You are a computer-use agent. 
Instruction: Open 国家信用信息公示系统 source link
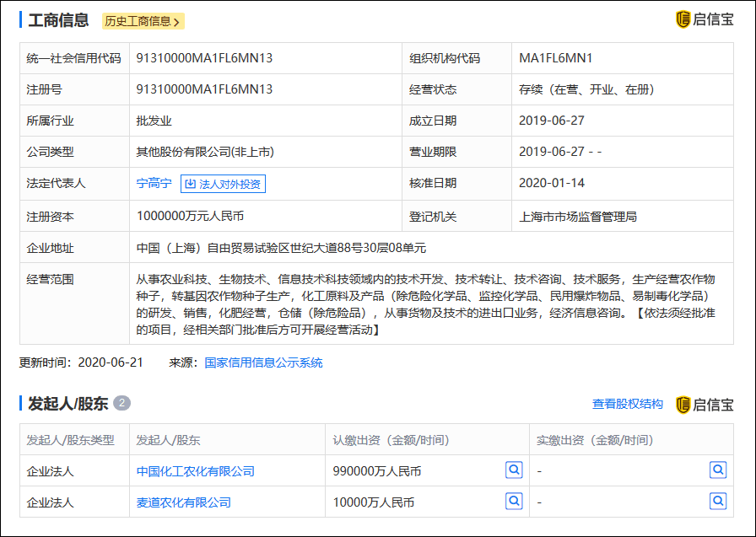pos(263,363)
